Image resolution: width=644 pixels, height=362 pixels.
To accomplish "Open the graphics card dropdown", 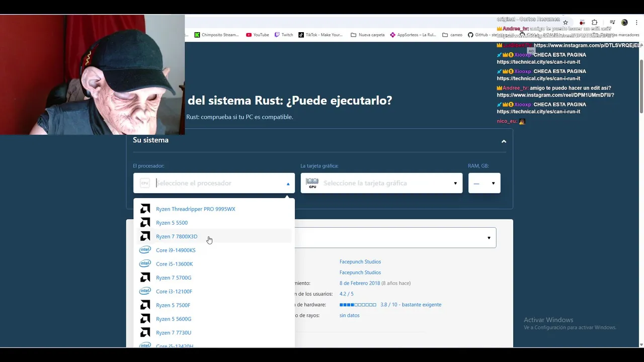I will pyautogui.click(x=381, y=183).
